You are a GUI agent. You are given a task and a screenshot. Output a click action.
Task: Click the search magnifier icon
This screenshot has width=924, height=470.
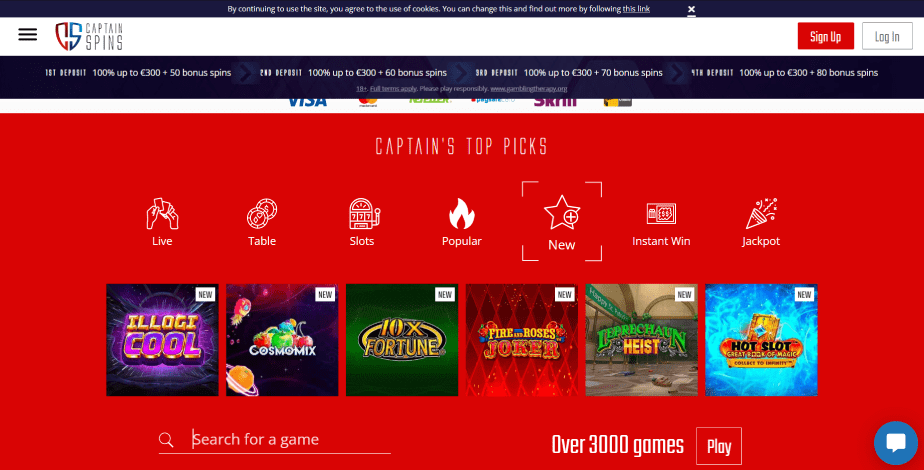click(166, 439)
